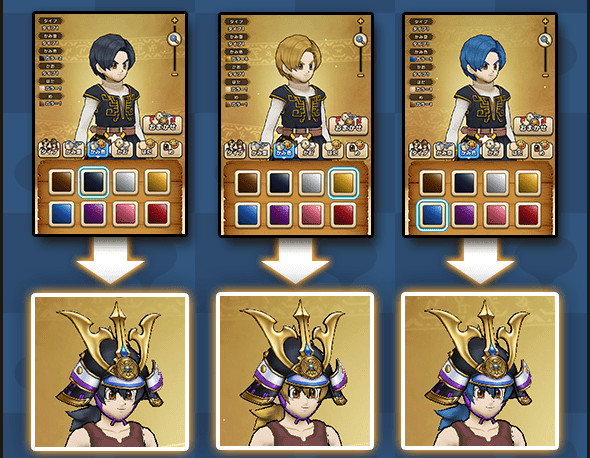
Task: Click the おまかせ random button in blue-haired panel
Action: point(533,124)
